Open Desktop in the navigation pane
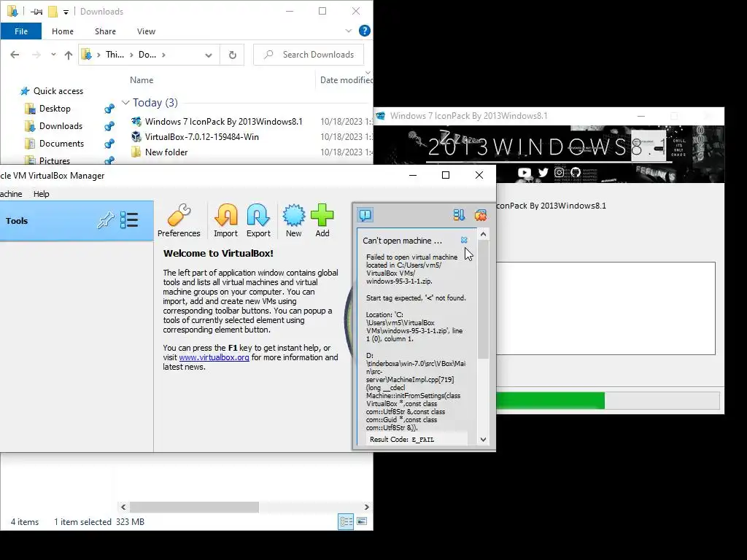This screenshot has height=560, width=747. 55,109
